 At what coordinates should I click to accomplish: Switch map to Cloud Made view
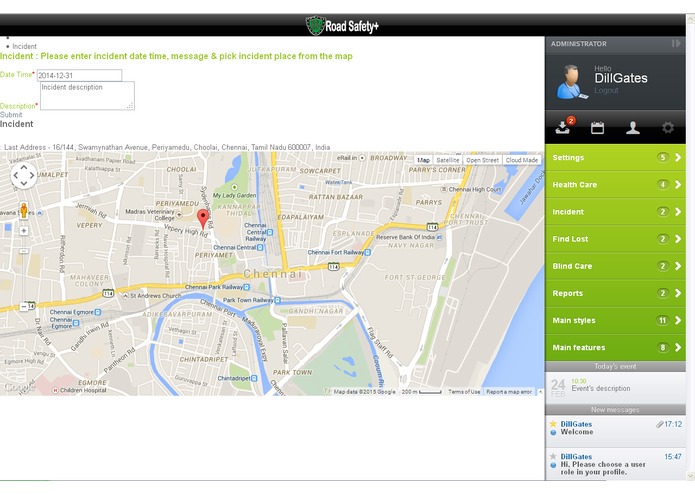click(x=522, y=160)
